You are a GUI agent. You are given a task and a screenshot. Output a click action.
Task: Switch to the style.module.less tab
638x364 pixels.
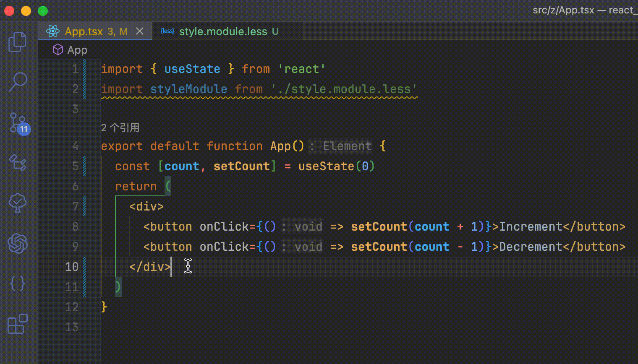point(222,31)
